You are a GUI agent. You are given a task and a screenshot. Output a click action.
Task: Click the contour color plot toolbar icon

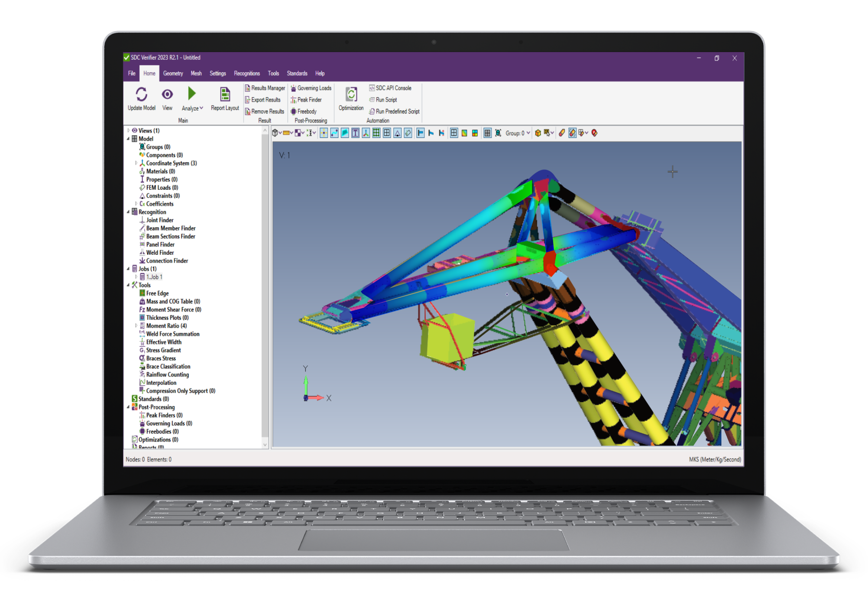(x=464, y=133)
